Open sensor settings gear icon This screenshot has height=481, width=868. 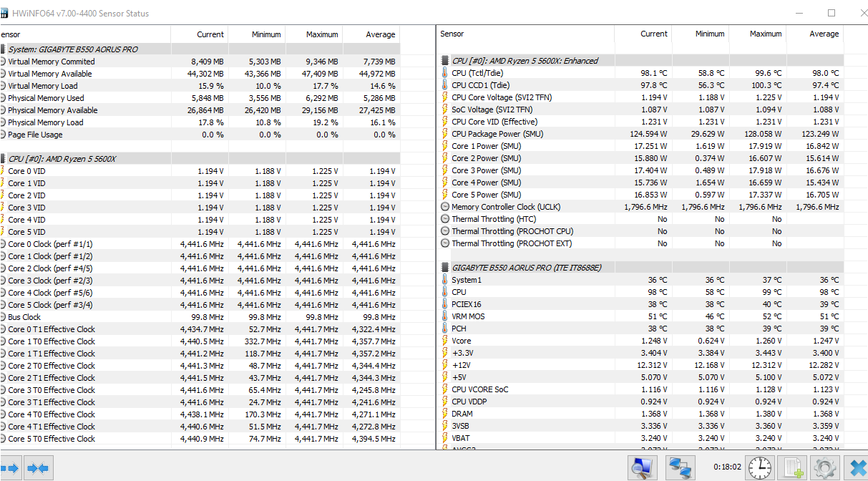pos(825,468)
